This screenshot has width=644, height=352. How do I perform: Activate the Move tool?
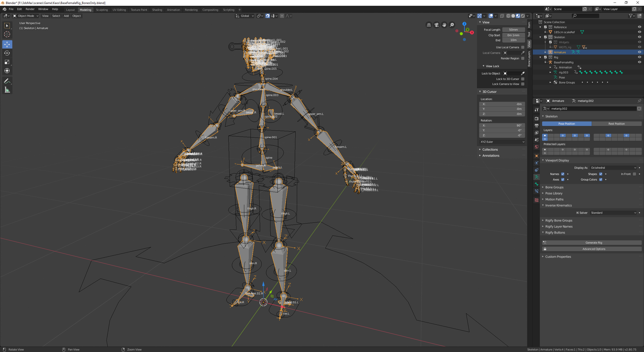pyautogui.click(x=7, y=45)
